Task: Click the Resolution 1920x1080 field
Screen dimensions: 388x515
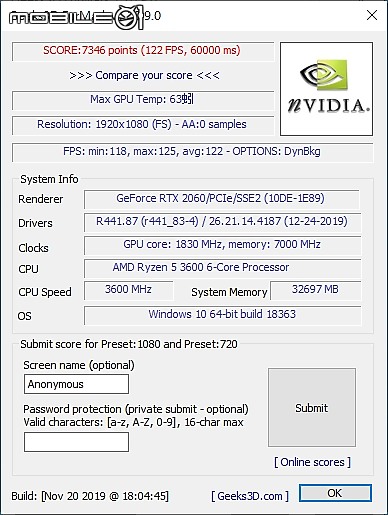Action: (143, 125)
